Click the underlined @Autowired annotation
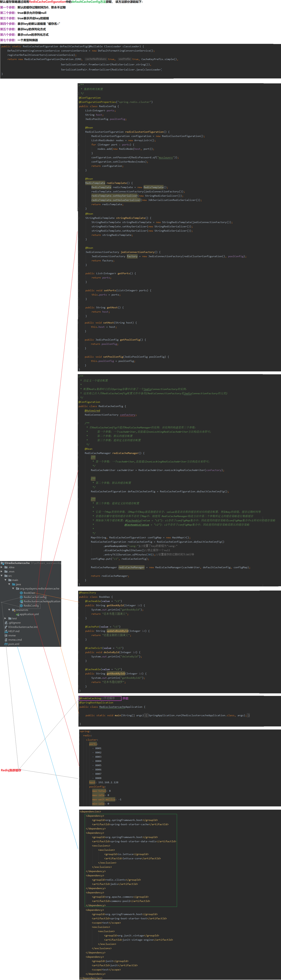The height and width of the screenshot is (980, 281). click(92, 410)
